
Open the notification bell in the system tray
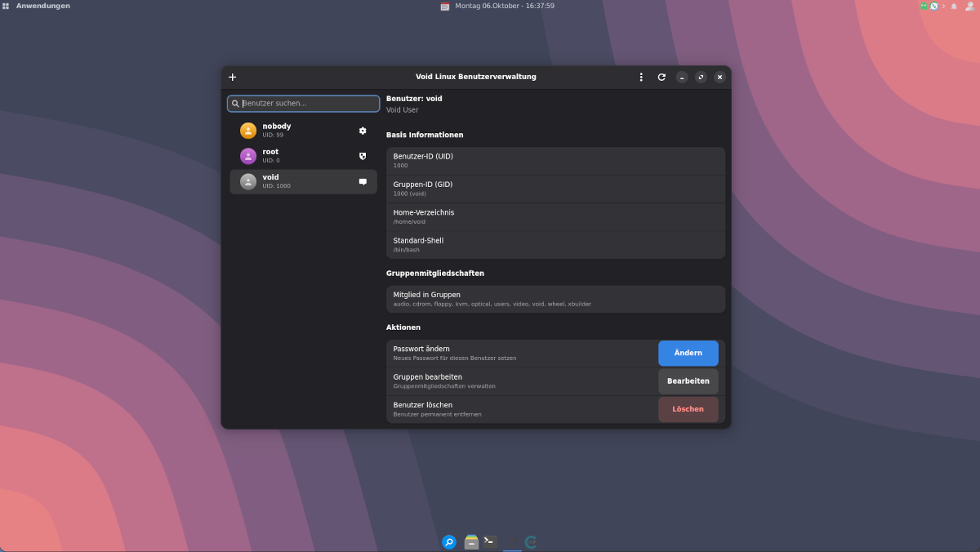point(954,6)
